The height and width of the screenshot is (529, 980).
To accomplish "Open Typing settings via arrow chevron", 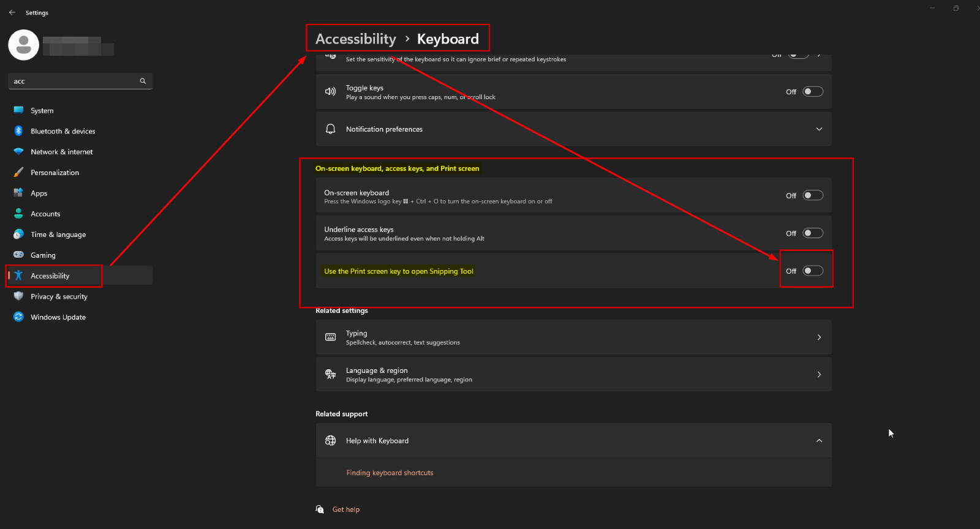I will (x=819, y=337).
